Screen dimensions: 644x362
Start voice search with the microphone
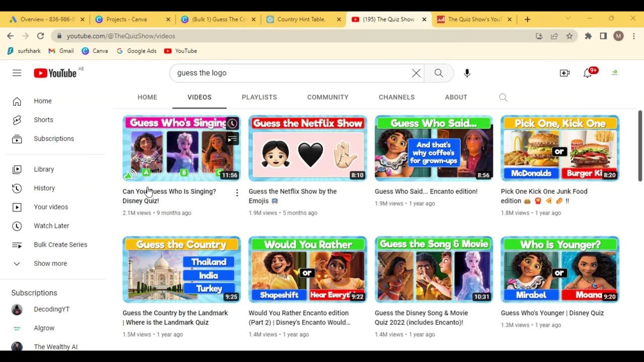coord(467,73)
